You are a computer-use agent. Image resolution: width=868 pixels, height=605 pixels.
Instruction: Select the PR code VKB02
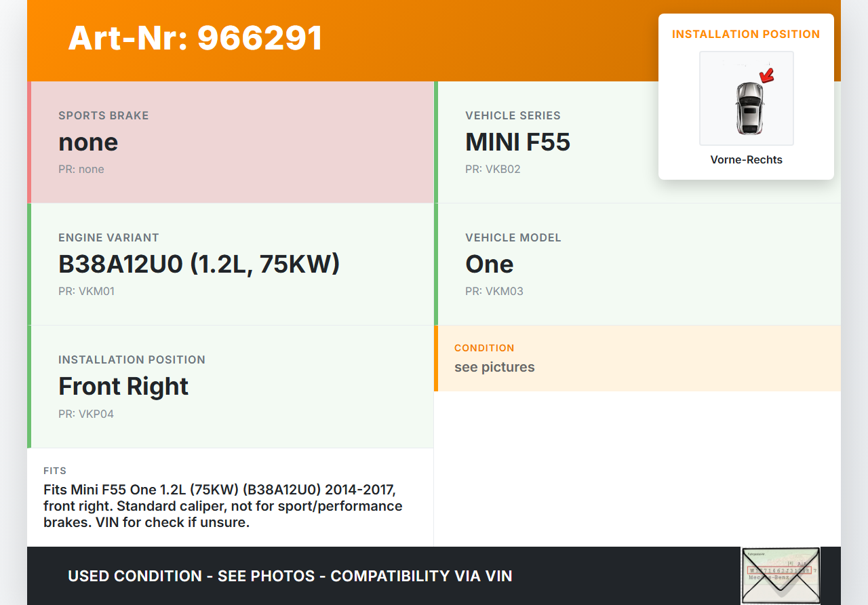(493, 169)
